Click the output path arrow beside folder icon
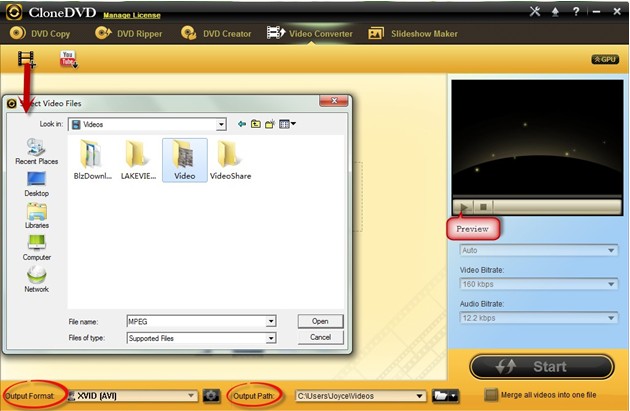630x411 pixels. point(454,396)
